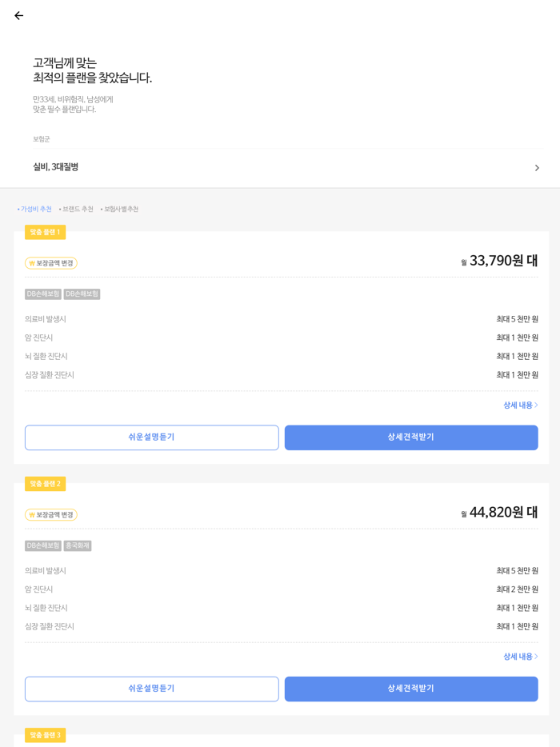Expand 상세 내용 details on Plan 1
560x747 pixels.
coord(521,405)
